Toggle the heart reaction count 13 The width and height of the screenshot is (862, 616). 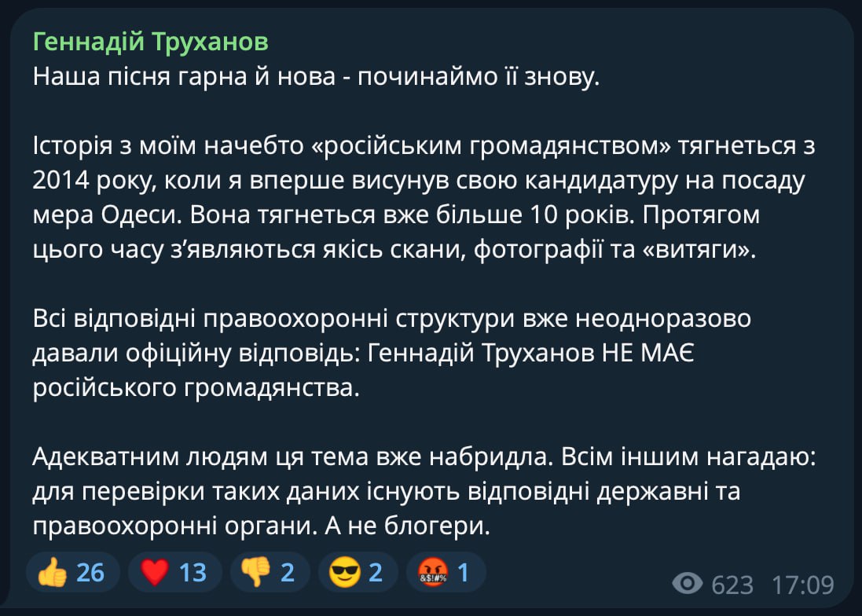tap(192, 572)
